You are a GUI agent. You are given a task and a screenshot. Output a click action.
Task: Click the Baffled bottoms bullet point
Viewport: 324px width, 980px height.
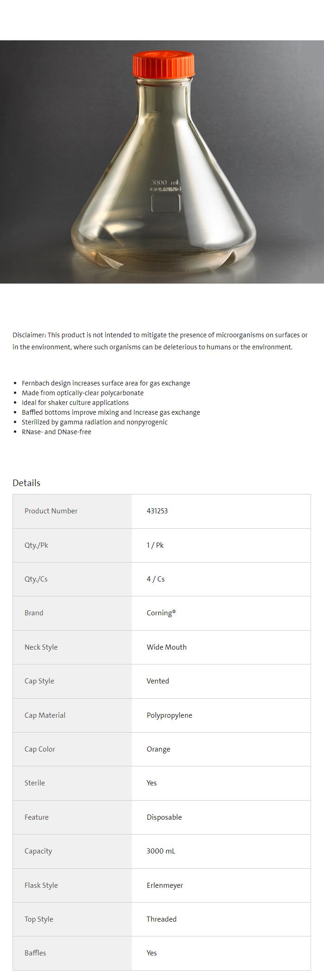[111, 412]
